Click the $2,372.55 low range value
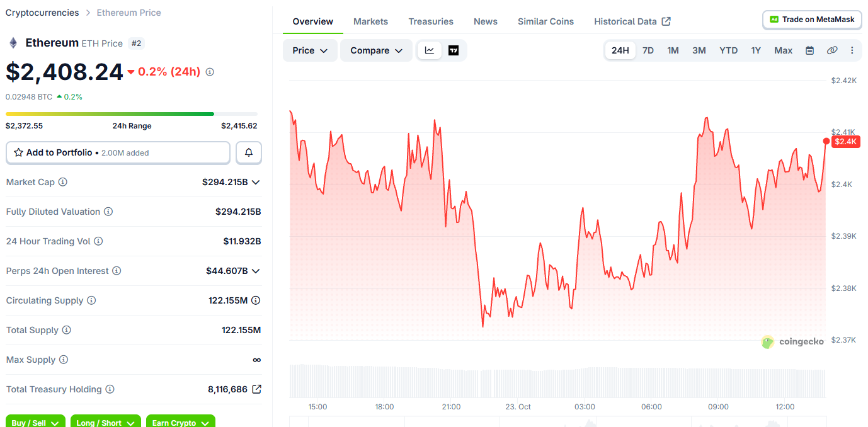 click(25, 125)
